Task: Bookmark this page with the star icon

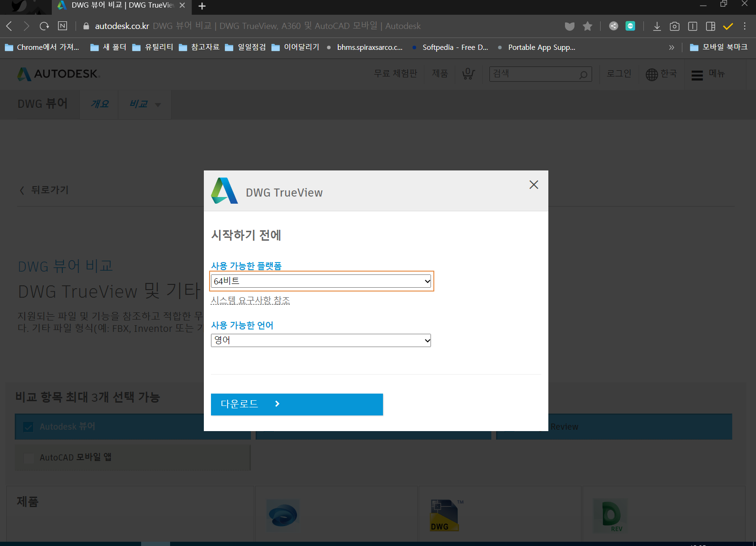Action: (588, 26)
